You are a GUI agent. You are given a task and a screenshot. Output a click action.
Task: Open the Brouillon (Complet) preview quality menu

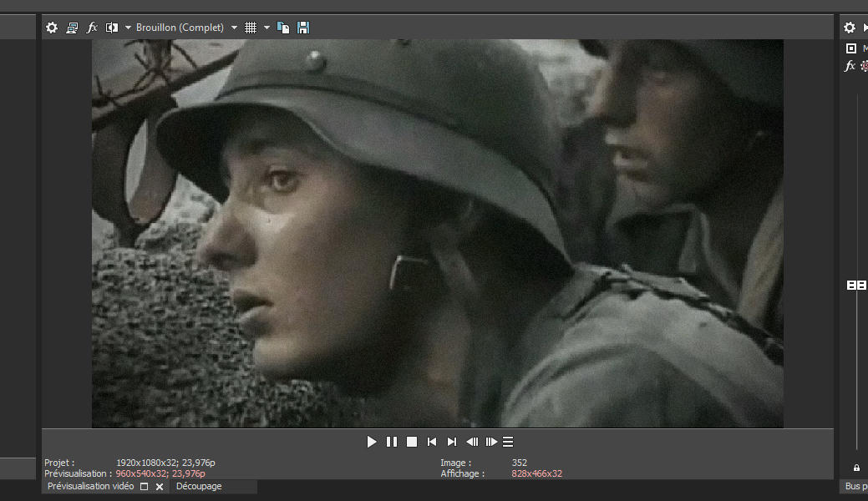coord(186,28)
